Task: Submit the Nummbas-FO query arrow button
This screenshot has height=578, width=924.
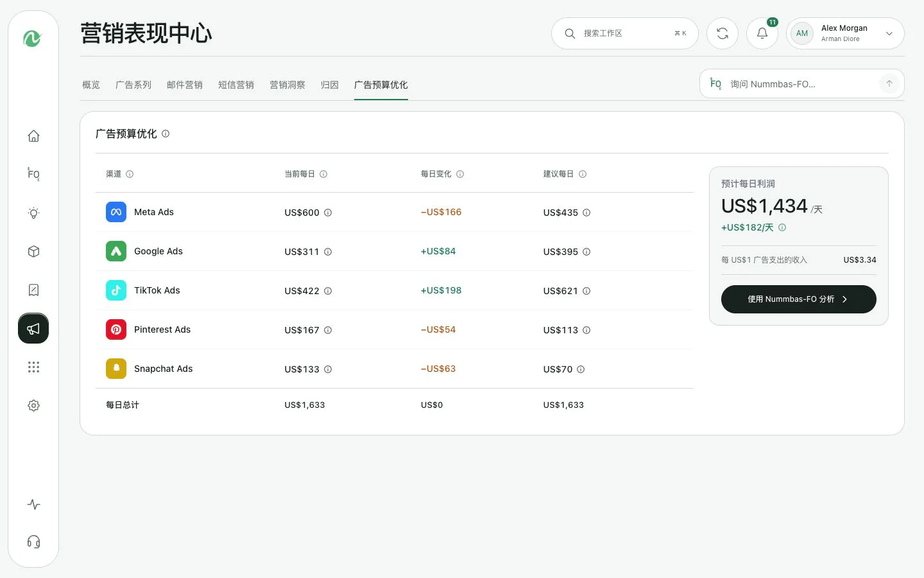Action: click(x=889, y=83)
